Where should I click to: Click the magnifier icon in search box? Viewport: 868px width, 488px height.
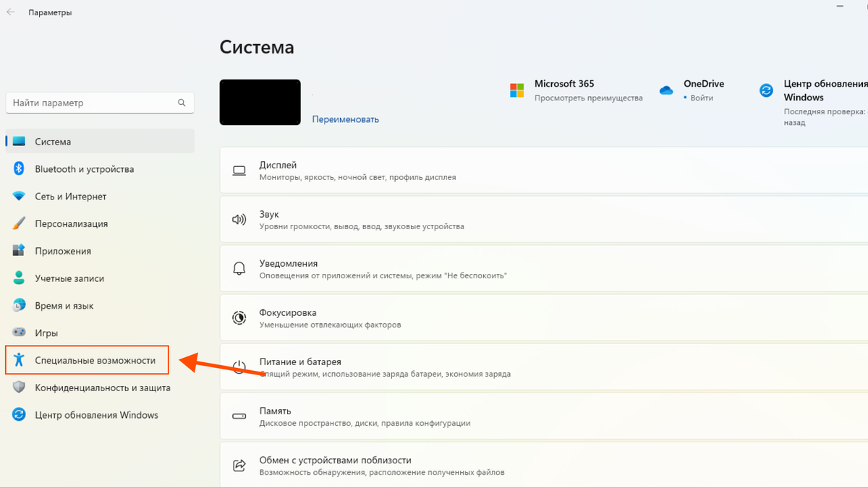182,103
